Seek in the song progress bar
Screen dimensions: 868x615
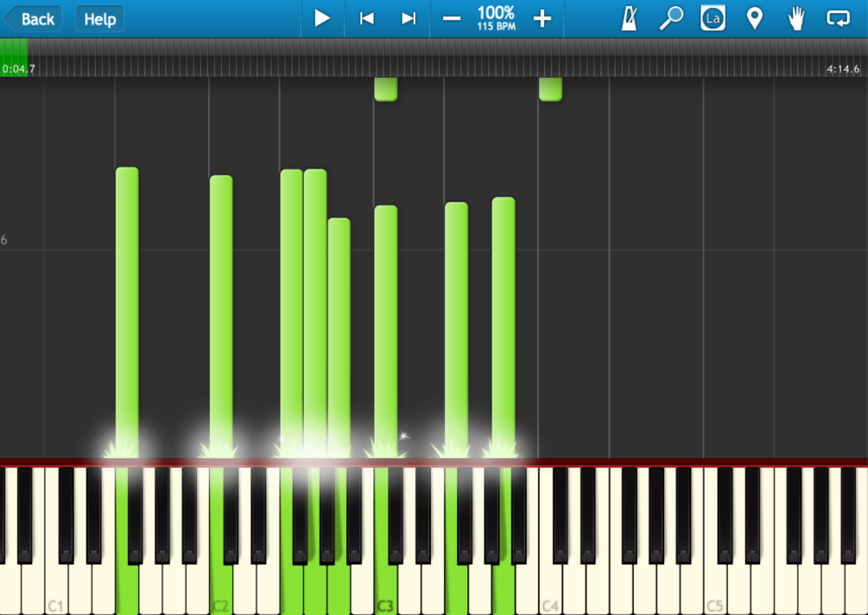(434, 58)
